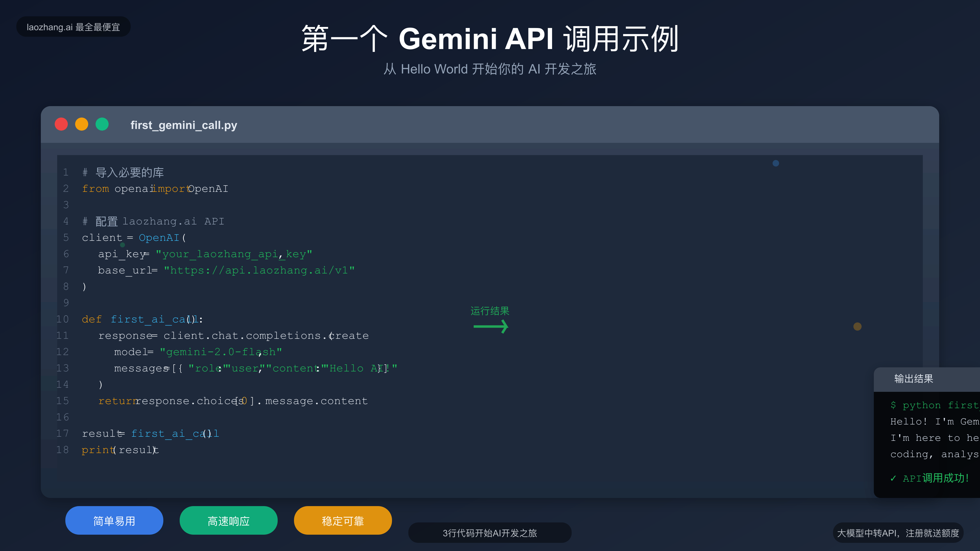Expand the 运行结果 label section
This screenshot has height=551, width=980.
click(x=490, y=311)
